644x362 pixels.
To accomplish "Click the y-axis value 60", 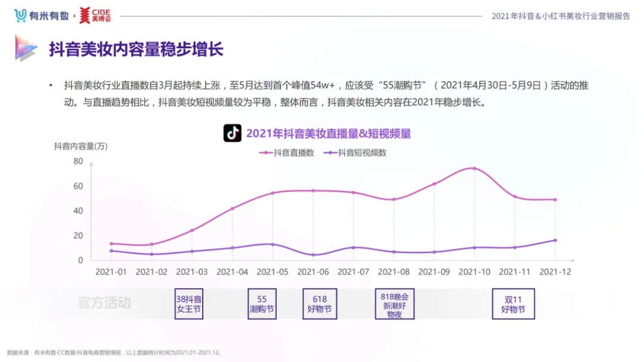I will (x=78, y=186).
